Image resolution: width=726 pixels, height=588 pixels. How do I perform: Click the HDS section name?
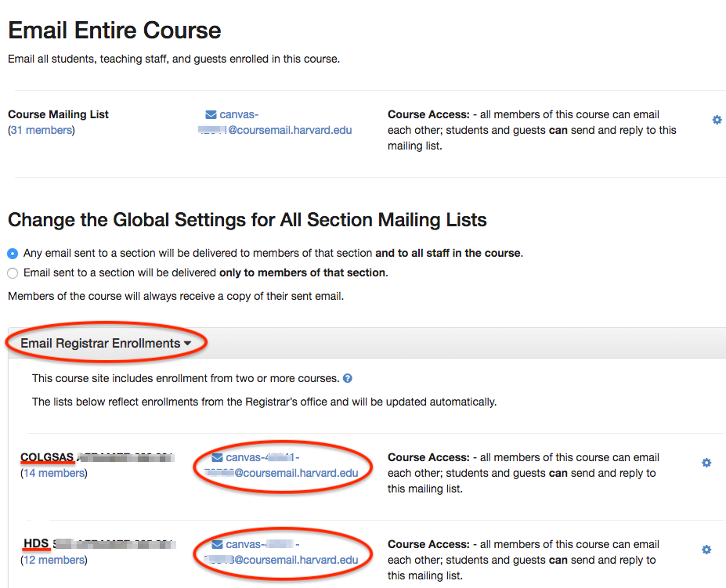[x=36, y=543]
